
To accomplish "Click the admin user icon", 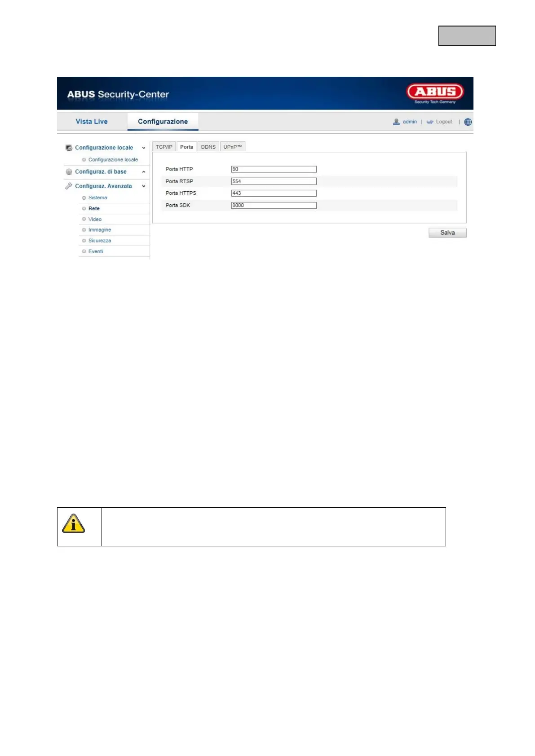I will coord(396,122).
